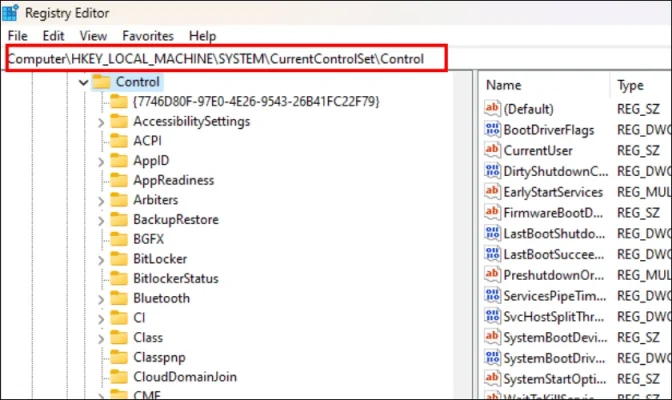Open the File menu
The image size is (672, 400).
(x=17, y=35)
